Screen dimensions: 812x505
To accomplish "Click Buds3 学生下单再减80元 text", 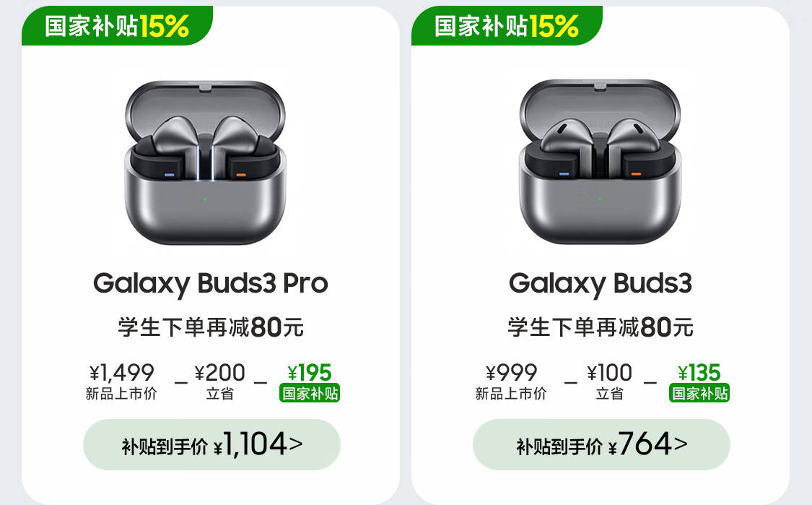I will click(601, 327).
